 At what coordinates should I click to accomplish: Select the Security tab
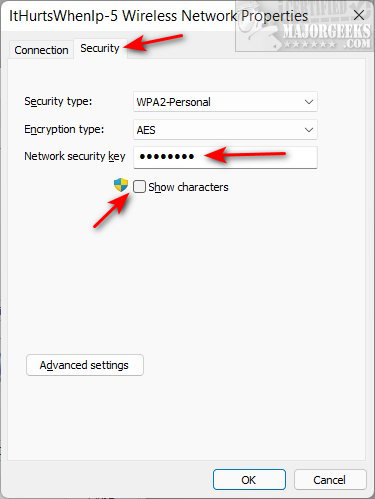[x=100, y=49]
